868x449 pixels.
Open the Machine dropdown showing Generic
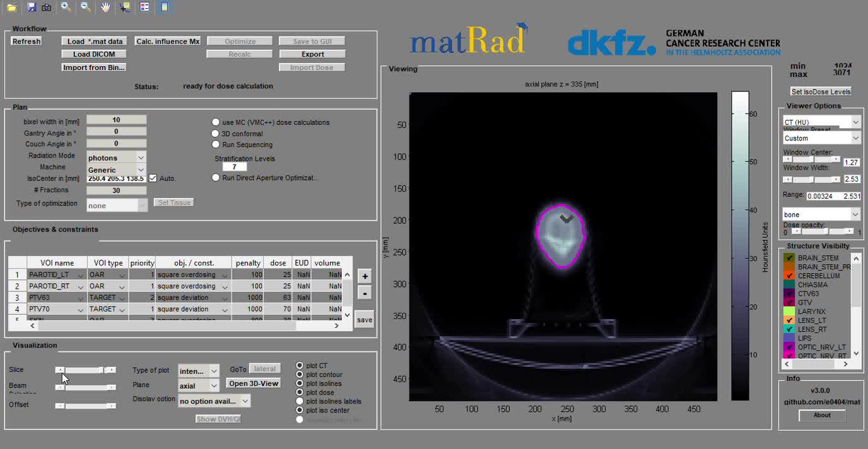117,170
